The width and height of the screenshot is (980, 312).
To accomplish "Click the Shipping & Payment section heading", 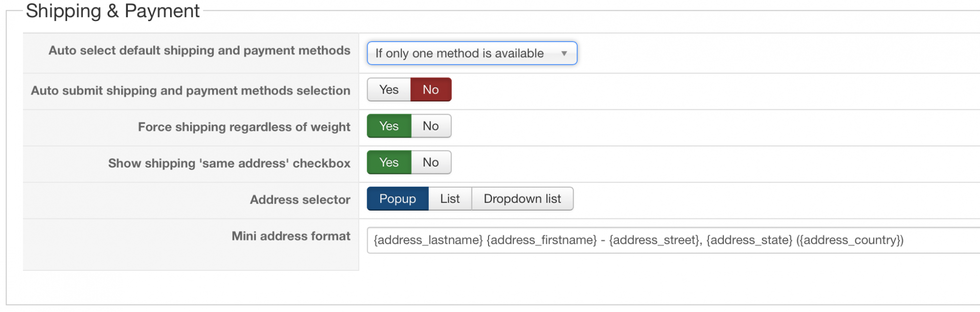I will 113,11.
